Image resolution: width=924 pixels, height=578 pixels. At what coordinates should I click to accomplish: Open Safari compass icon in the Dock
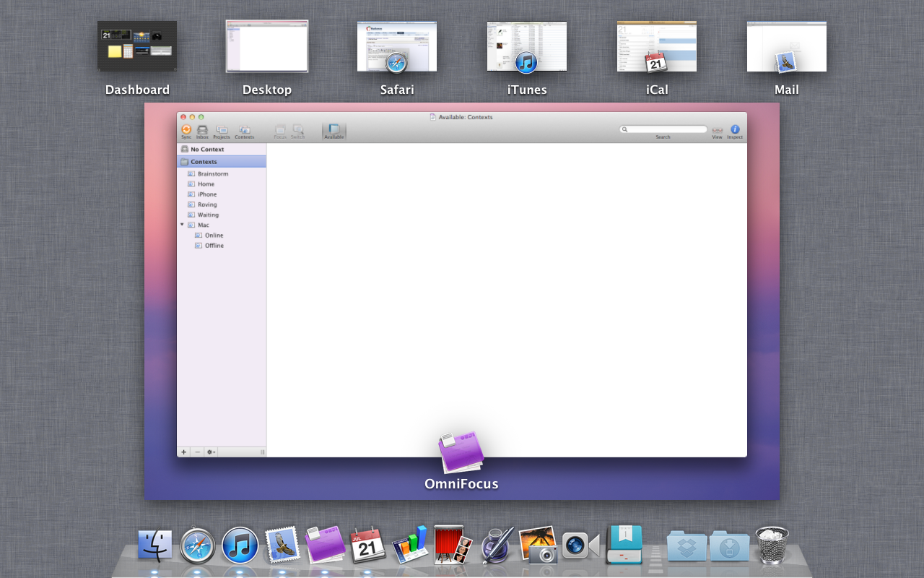click(x=198, y=546)
